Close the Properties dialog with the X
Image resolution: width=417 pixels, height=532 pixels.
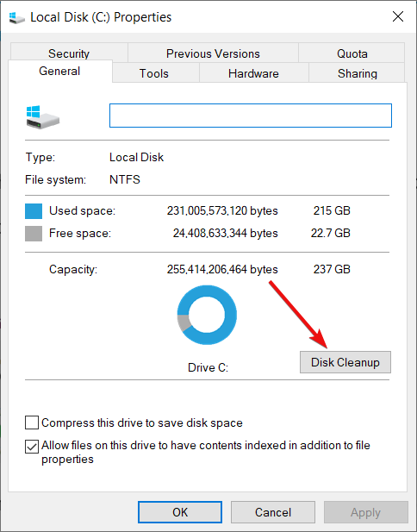pos(398,16)
